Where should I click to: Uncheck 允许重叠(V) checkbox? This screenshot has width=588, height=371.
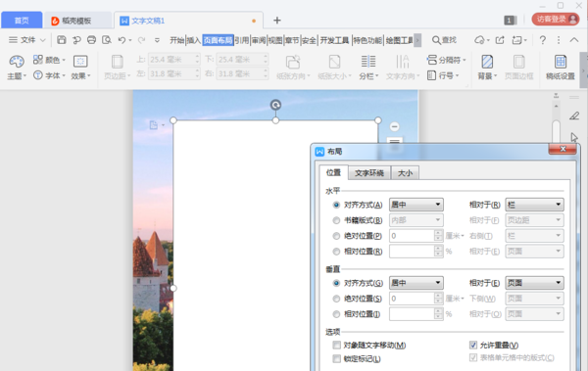(473, 345)
